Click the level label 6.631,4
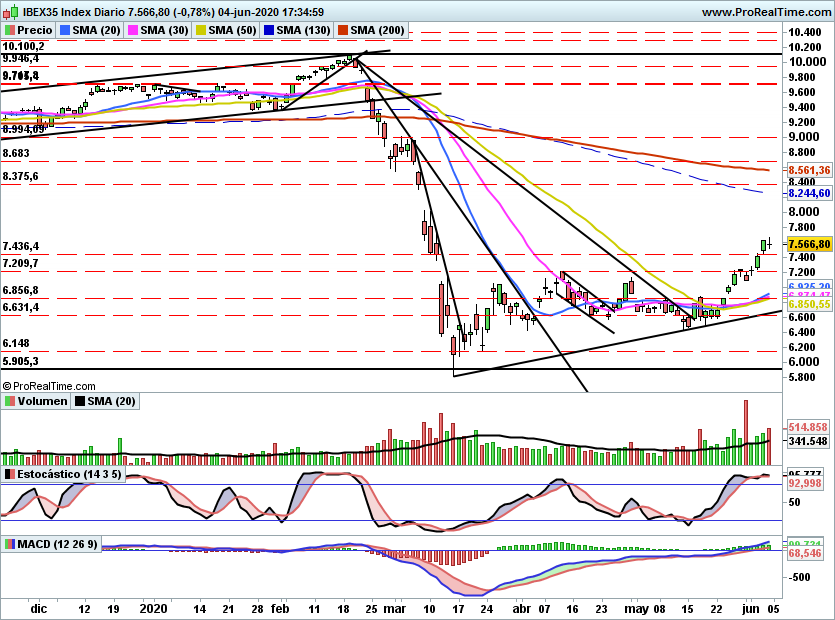835x620 pixels. (x=20, y=307)
